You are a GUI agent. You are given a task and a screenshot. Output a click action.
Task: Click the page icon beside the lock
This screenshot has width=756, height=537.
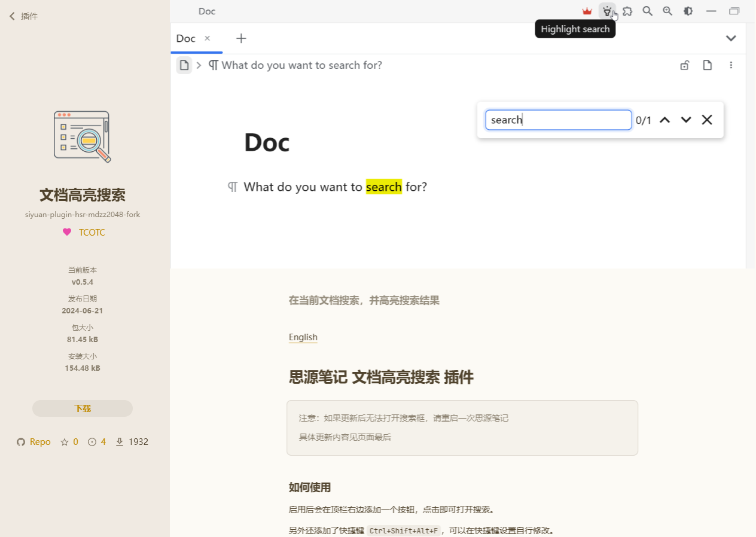pos(708,65)
